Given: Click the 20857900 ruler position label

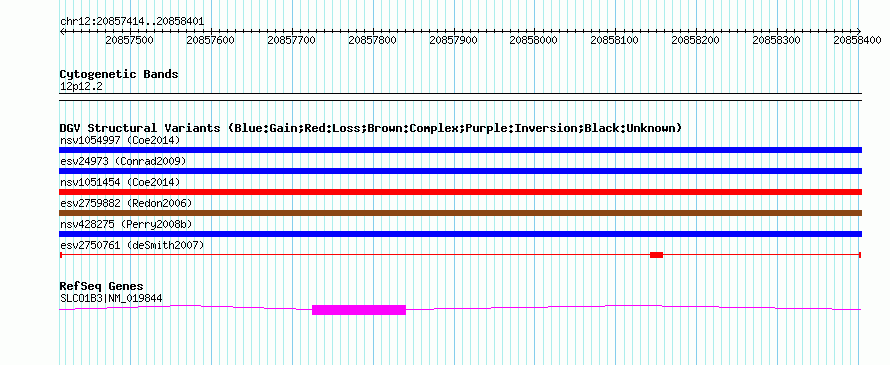Looking at the screenshot, I should pyautogui.click(x=453, y=40).
